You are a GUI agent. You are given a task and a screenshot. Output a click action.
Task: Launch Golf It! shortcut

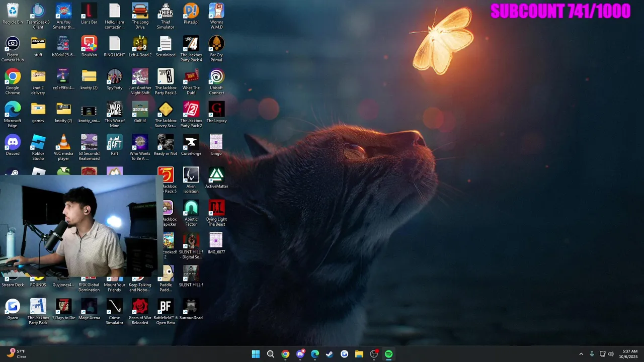140,112
